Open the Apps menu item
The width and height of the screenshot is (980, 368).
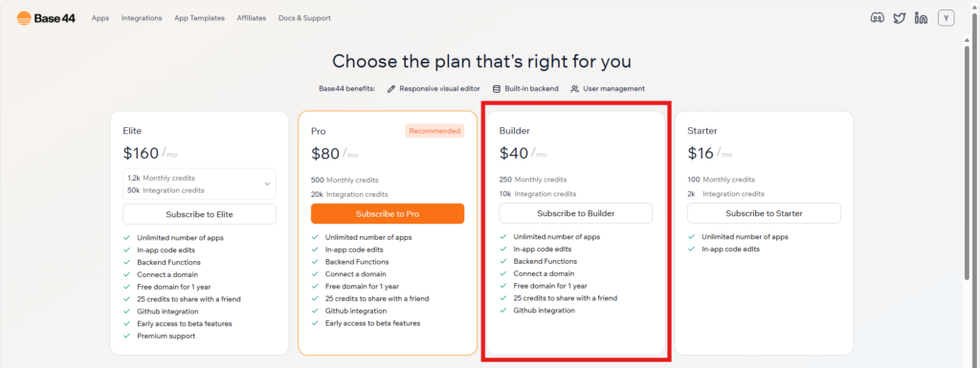(x=100, y=18)
